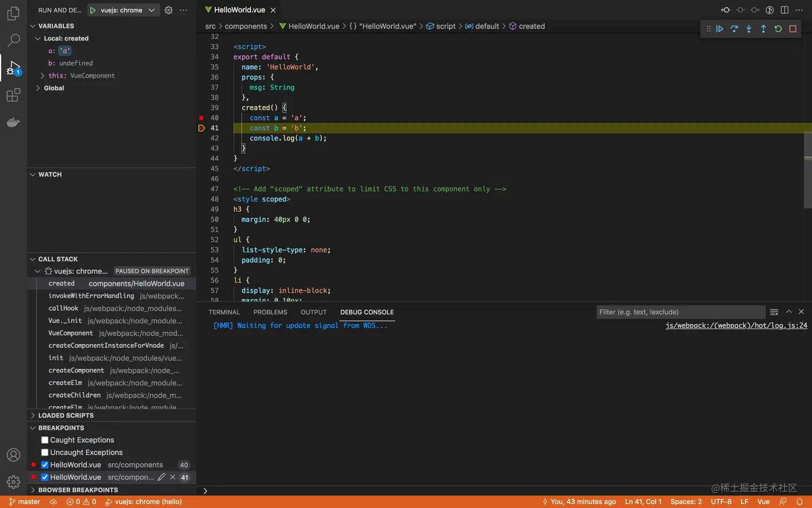Click Continue in the debug toolbar

(720, 29)
